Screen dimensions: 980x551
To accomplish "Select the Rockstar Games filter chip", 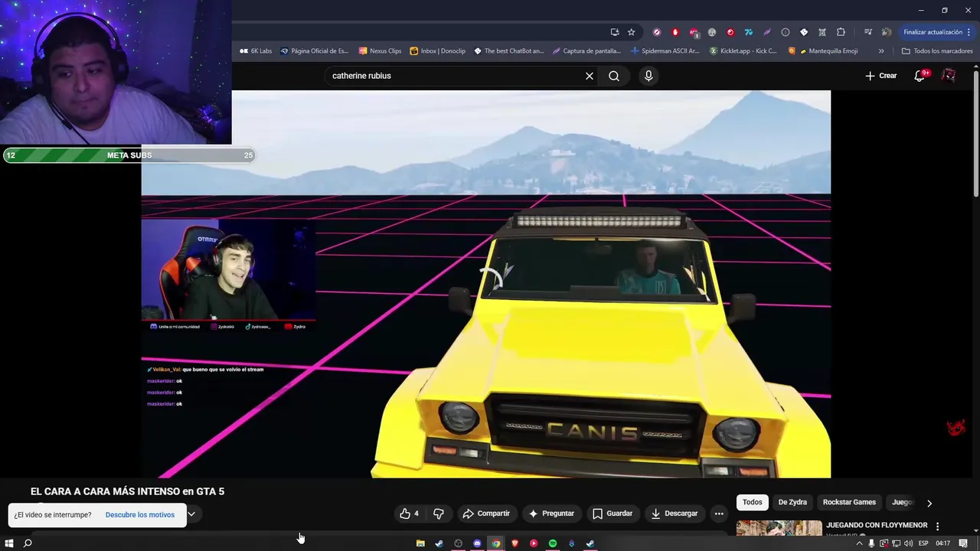I will tap(849, 502).
